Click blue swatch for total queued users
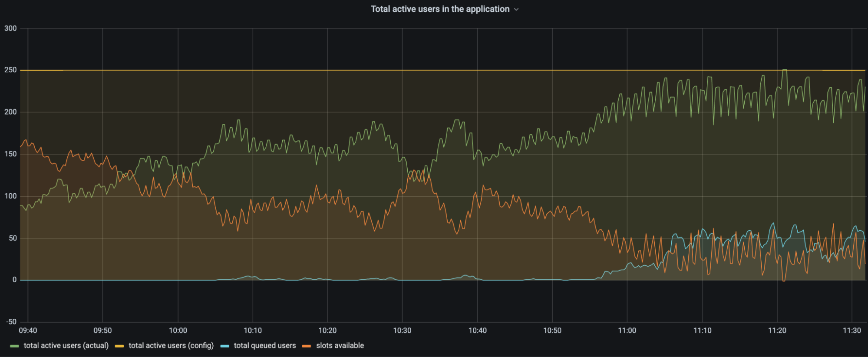The width and height of the screenshot is (868, 357). pyautogui.click(x=224, y=346)
